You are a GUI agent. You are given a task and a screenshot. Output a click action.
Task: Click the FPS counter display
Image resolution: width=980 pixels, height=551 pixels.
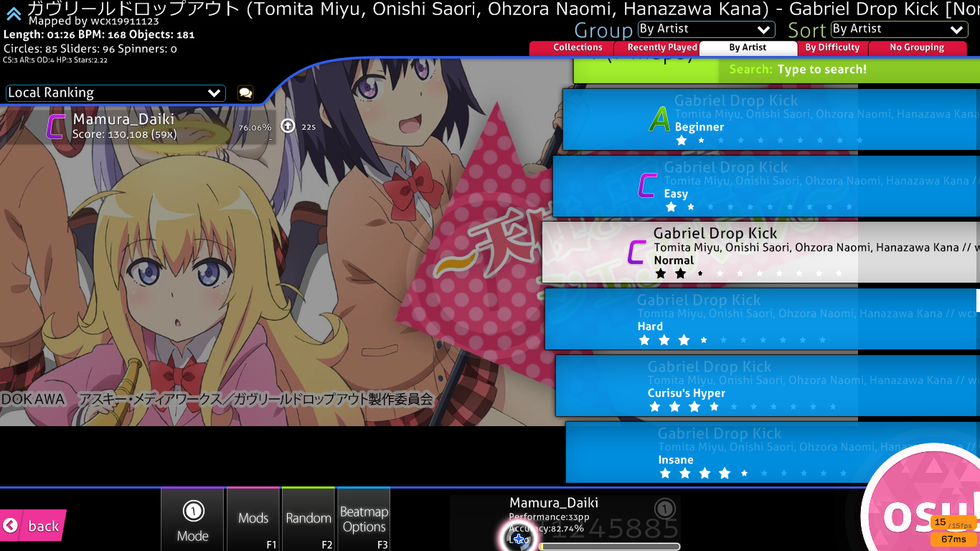953,523
